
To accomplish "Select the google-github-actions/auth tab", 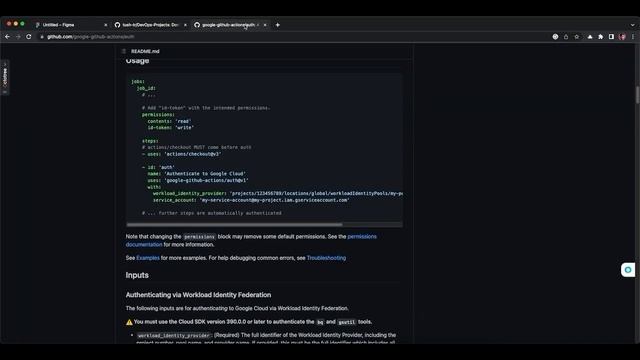I will click(x=229, y=25).
